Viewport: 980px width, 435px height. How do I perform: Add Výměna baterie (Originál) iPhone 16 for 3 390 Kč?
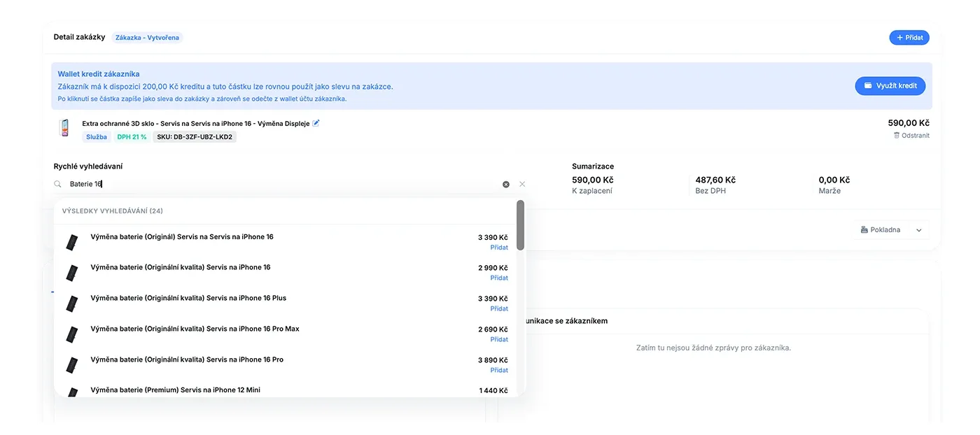click(499, 248)
